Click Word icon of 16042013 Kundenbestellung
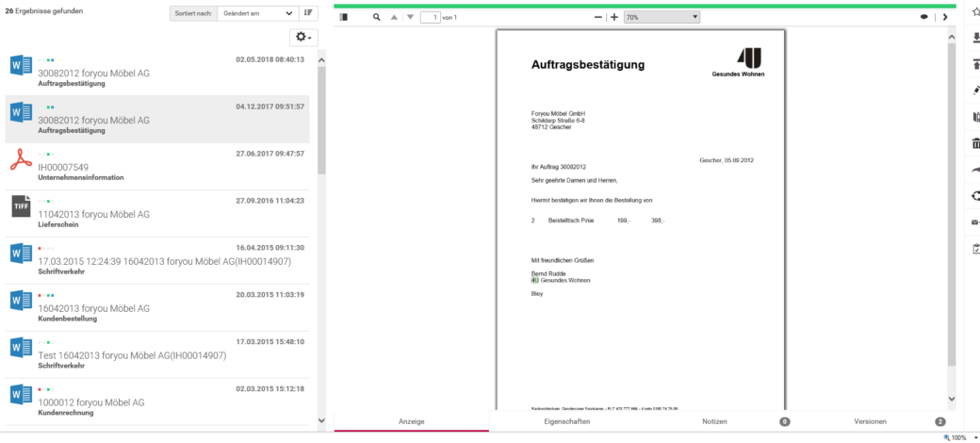 click(22, 301)
